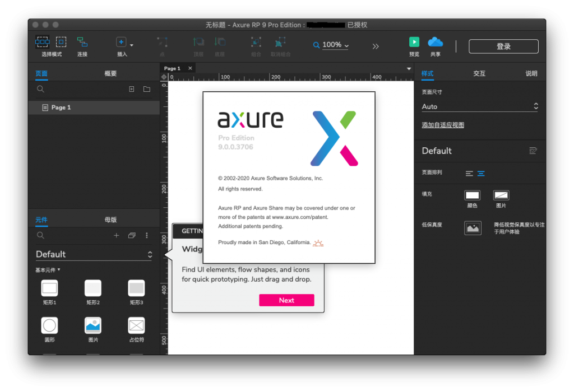Switch to the Pages (页面) tab
Viewport: 574px width, 392px height.
[x=41, y=73]
